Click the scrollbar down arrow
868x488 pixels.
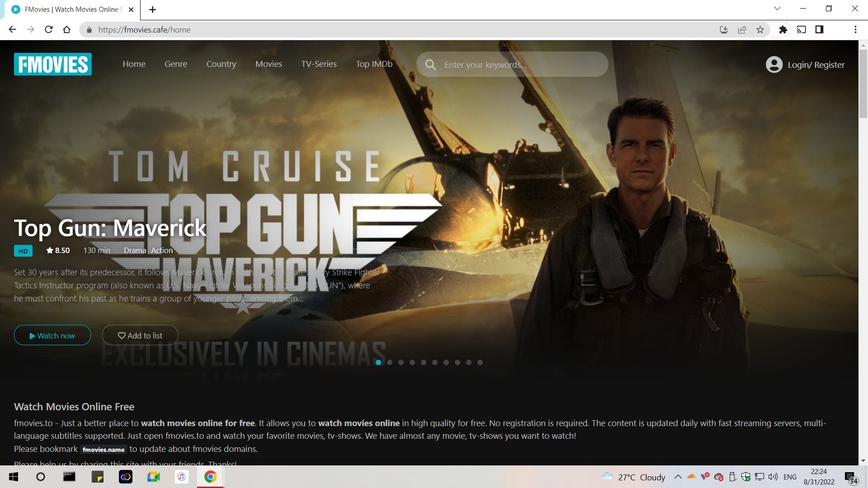tap(863, 461)
